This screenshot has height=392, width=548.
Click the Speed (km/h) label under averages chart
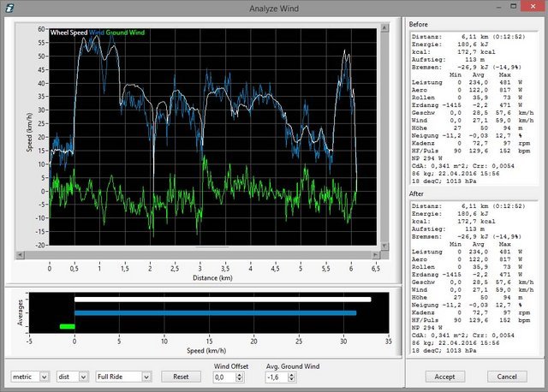click(x=206, y=351)
